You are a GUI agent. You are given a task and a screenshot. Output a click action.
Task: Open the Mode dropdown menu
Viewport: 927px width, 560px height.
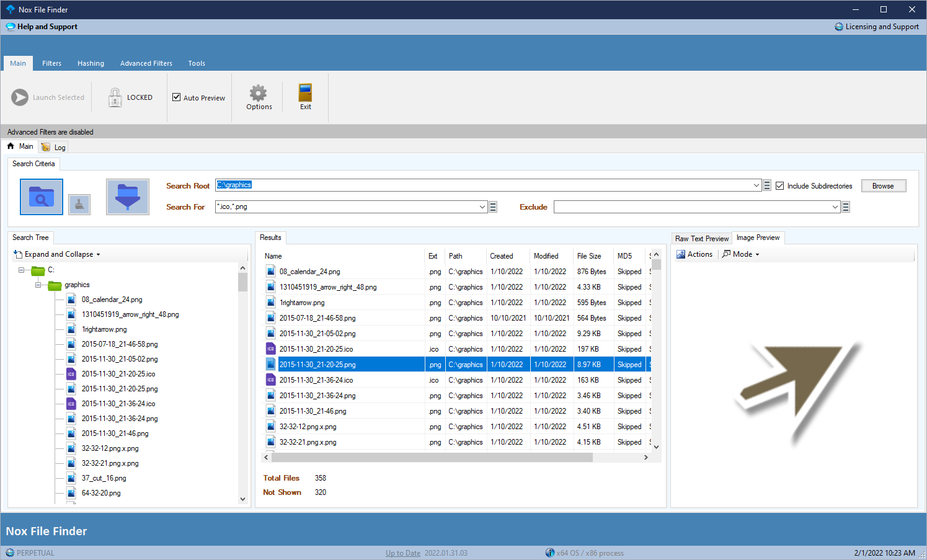[742, 254]
